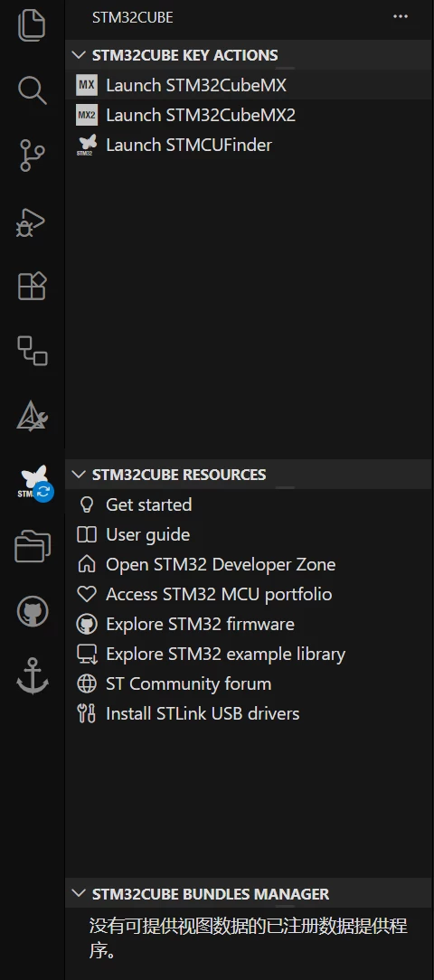Viewport: 434px width, 980px height.
Task: Open the Explorer view in activity bar
Action: click(32, 25)
